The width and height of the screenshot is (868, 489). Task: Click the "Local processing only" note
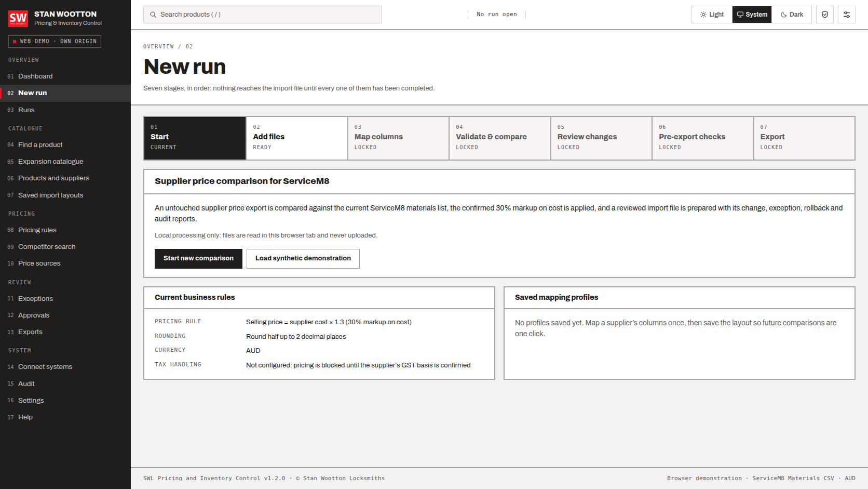(x=266, y=235)
